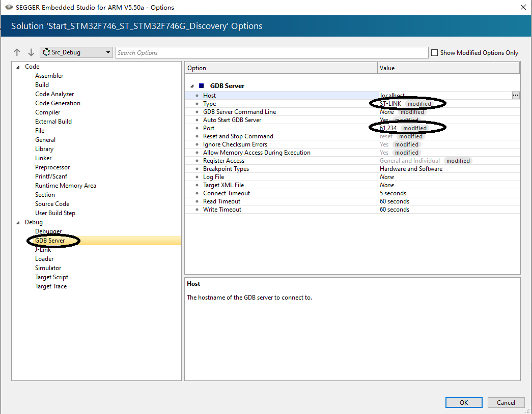Select Allow Memory Access During Execution option
This screenshot has width=532, height=414.
352,152
